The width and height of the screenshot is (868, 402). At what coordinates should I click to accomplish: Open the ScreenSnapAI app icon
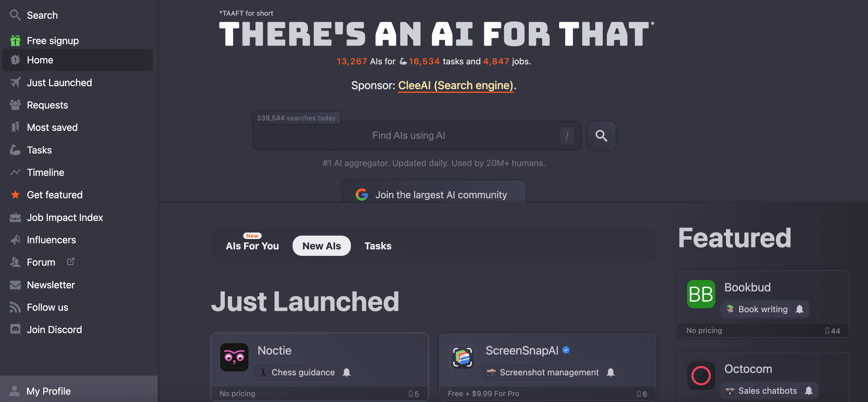click(x=462, y=357)
